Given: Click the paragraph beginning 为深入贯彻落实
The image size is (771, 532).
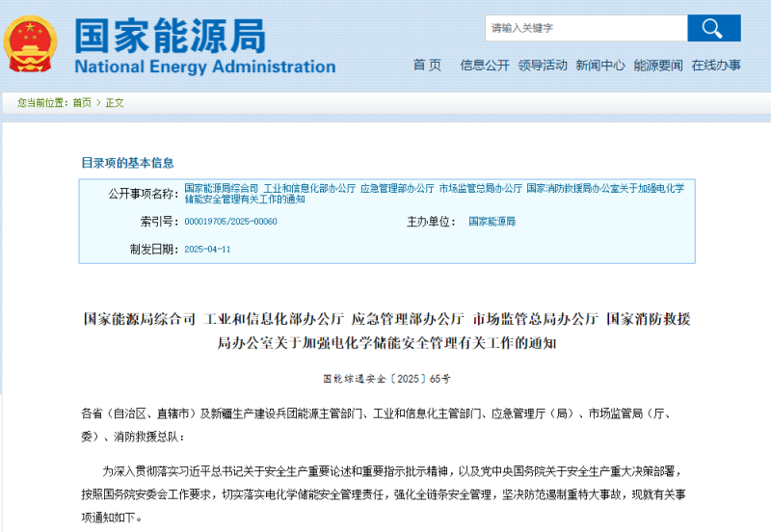Looking at the screenshot, I should [x=384, y=494].
